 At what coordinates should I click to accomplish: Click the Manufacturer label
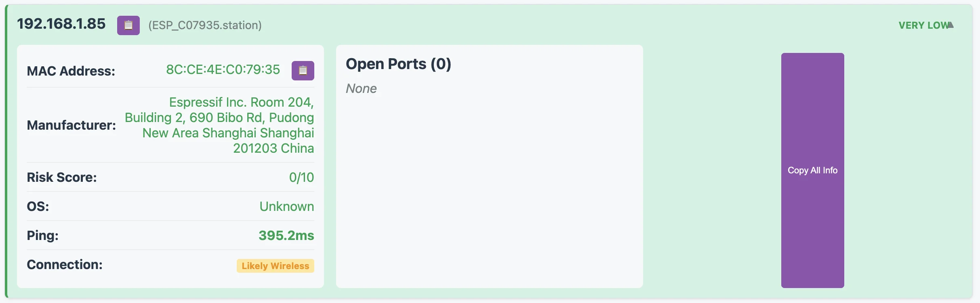(x=72, y=125)
